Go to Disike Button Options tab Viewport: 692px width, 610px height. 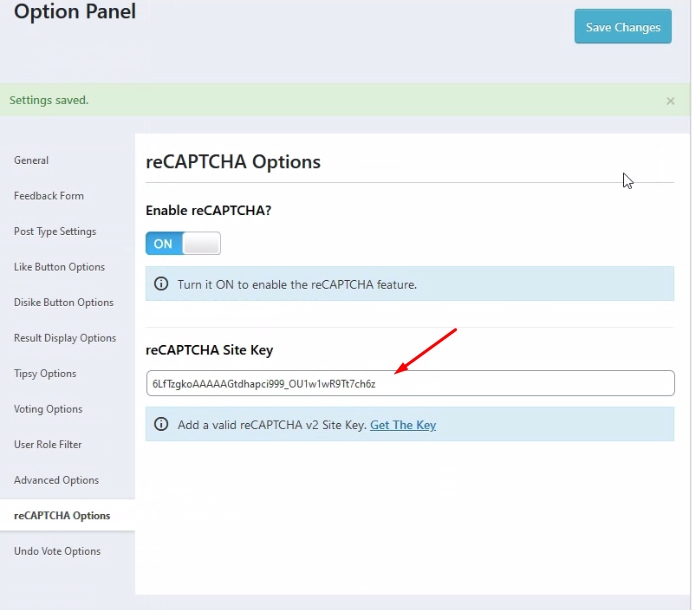pos(64,302)
